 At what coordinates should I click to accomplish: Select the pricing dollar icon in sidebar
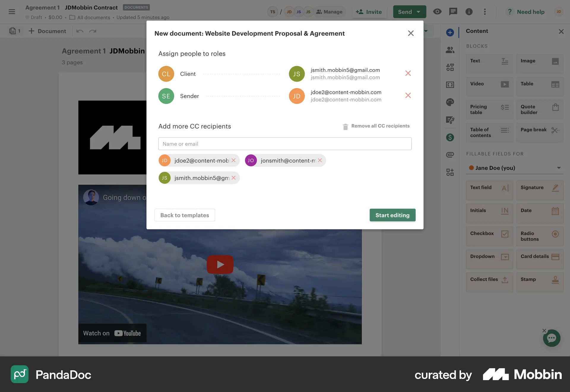click(450, 137)
